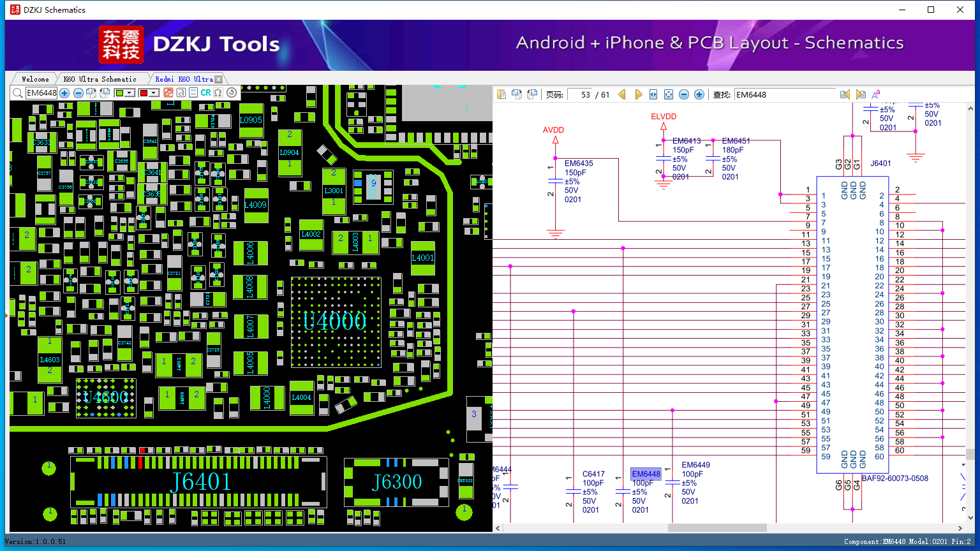Close the Redmi K60 Ultra tab
This screenshot has width=980, height=551.
(218, 79)
